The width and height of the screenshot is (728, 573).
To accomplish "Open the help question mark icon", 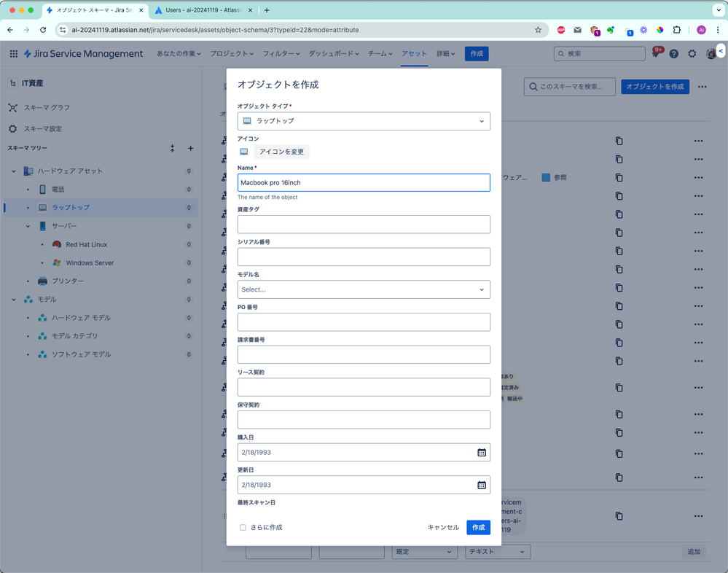I will (x=673, y=54).
